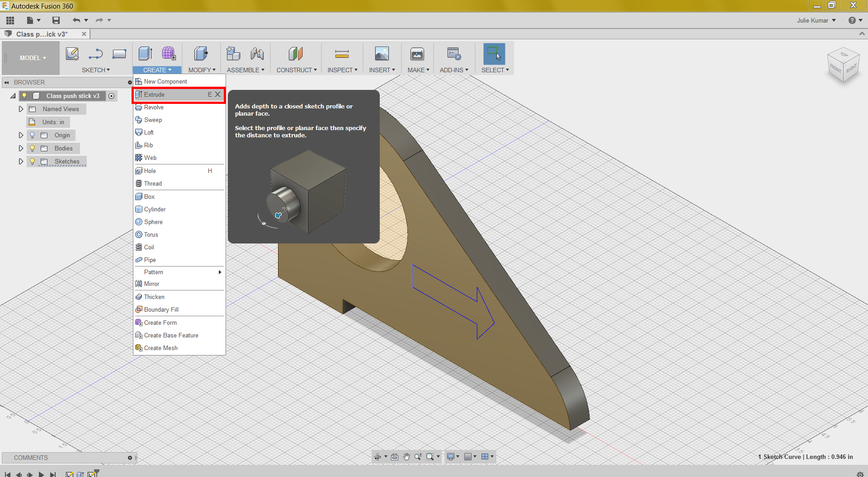Click the Create Form toolbar icon
Screen dimensions: 868x477
pos(169,54)
